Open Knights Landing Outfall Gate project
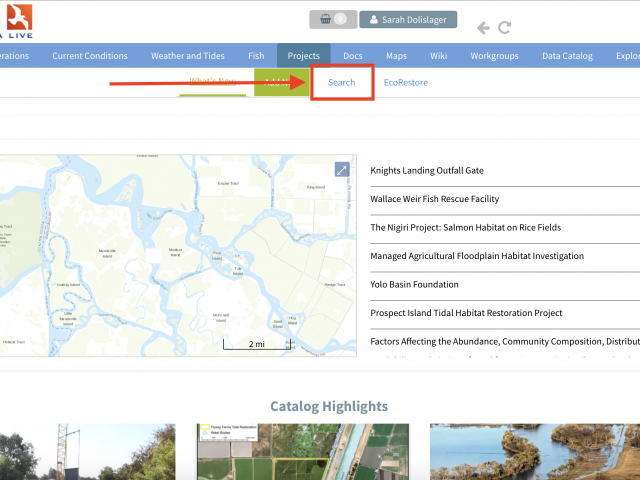 click(426, 170)
